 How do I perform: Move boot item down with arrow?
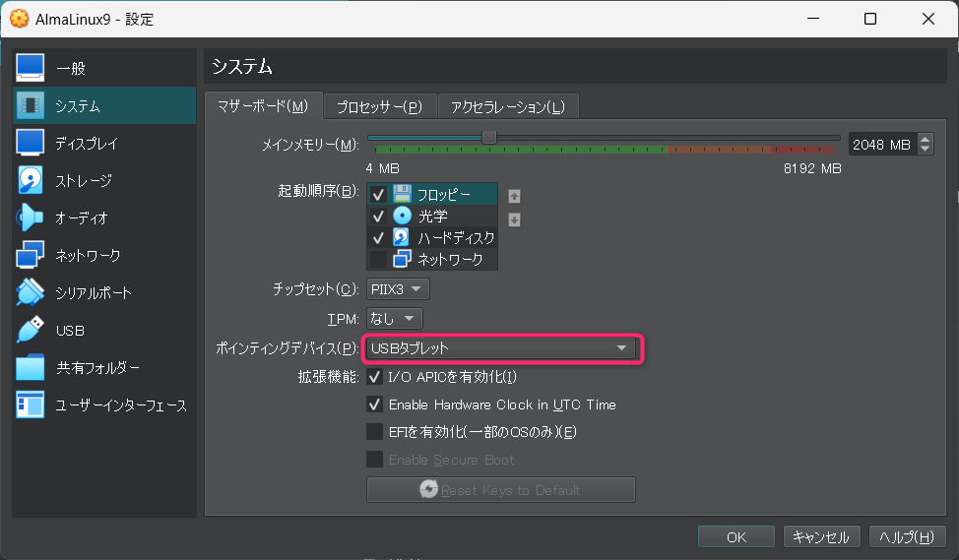[514, 219]
